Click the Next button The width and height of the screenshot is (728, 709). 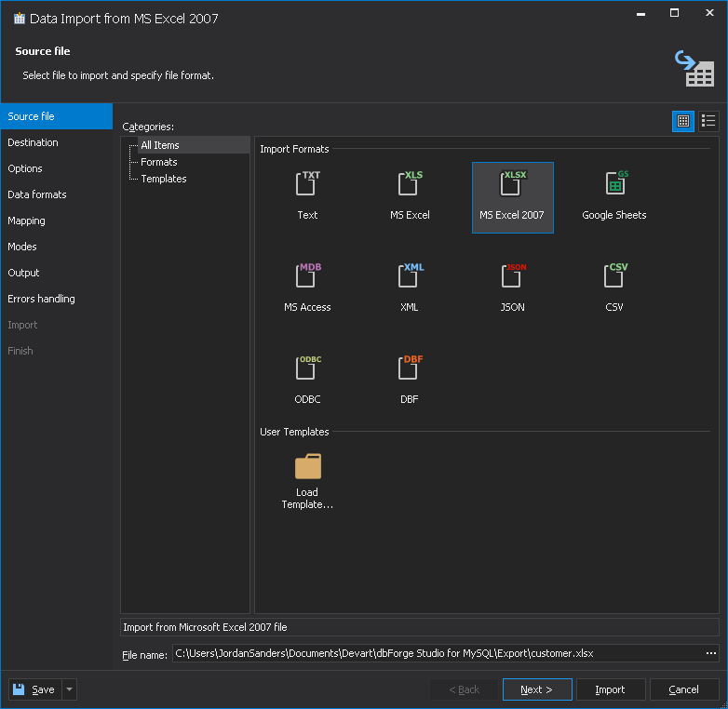pyautogui.click(x=537, y=689)
